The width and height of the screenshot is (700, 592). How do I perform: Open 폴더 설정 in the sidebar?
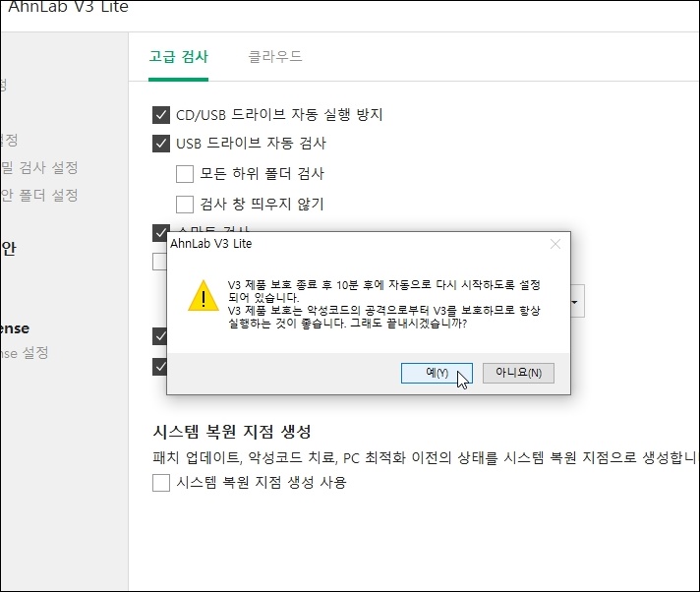tap(39, 195)
